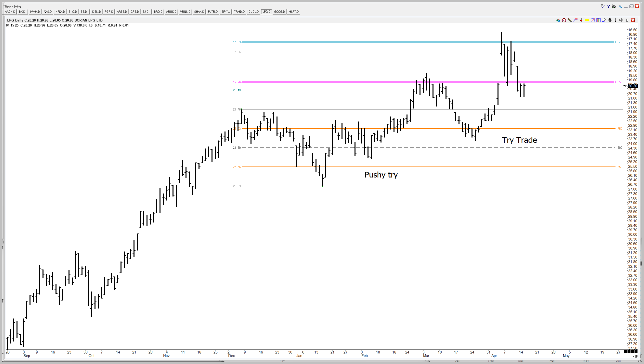Click the +SB label at bottom right

pos(635,356)
